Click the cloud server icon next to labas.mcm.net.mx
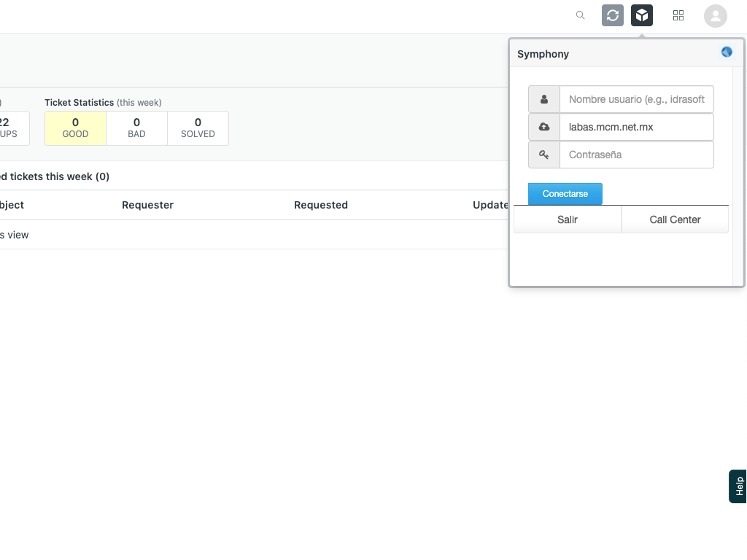 (x=543, y=127)
